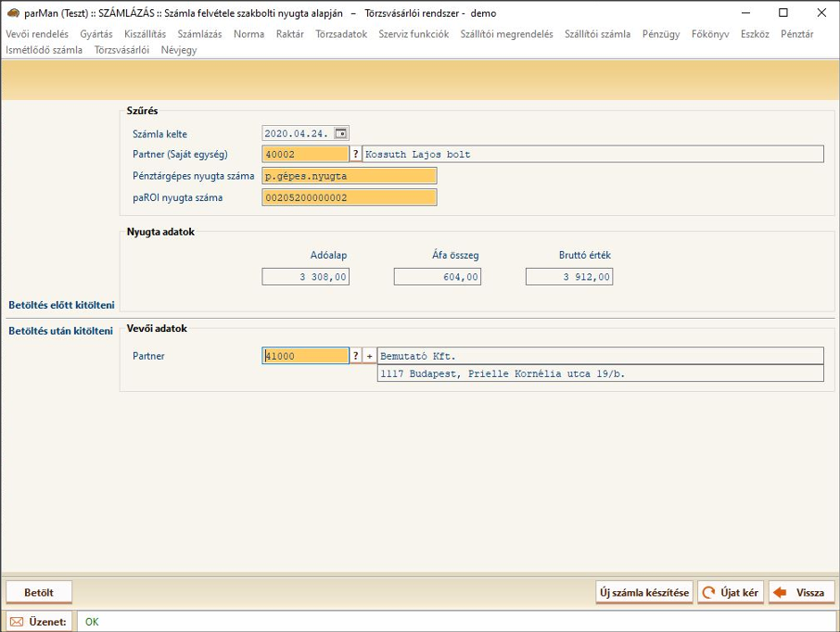Image resolution: width=840 pixels, height=632 pixels.
Task: Click the Bemutató Kft. partner name field
Action: click(x=601, y=356)
